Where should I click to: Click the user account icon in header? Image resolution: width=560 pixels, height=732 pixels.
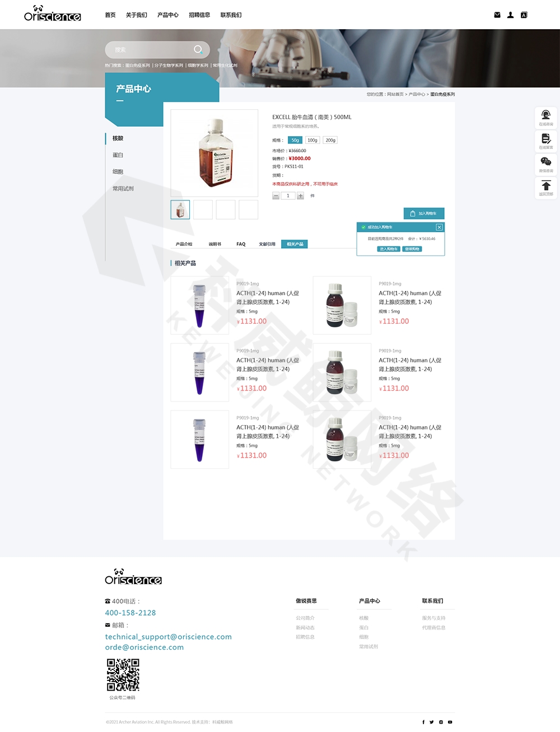[x=511, y=15]
